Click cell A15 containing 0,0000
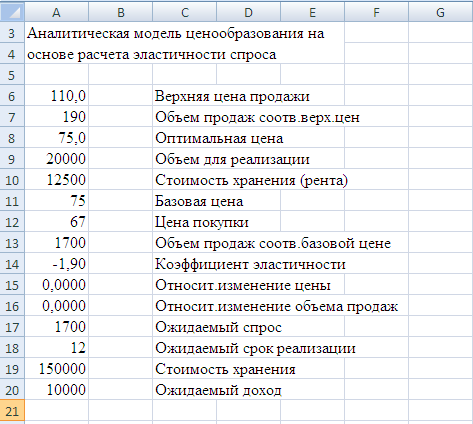The width and height of the screenshot is (473, 424). tap(56, 285)
